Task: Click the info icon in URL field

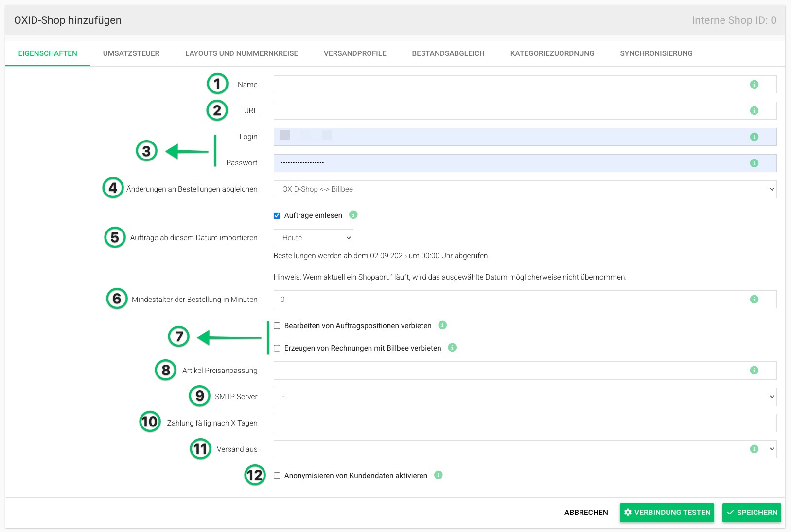Action: tap(754, 111)
